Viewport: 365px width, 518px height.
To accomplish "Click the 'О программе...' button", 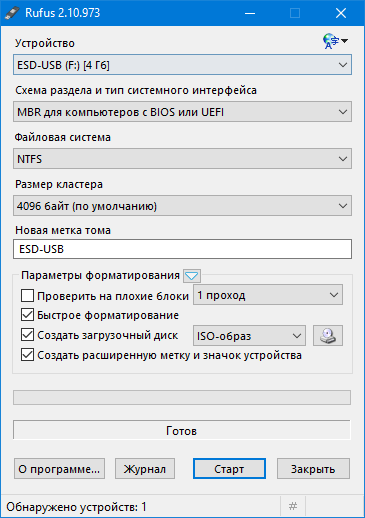I will (59, 469).
